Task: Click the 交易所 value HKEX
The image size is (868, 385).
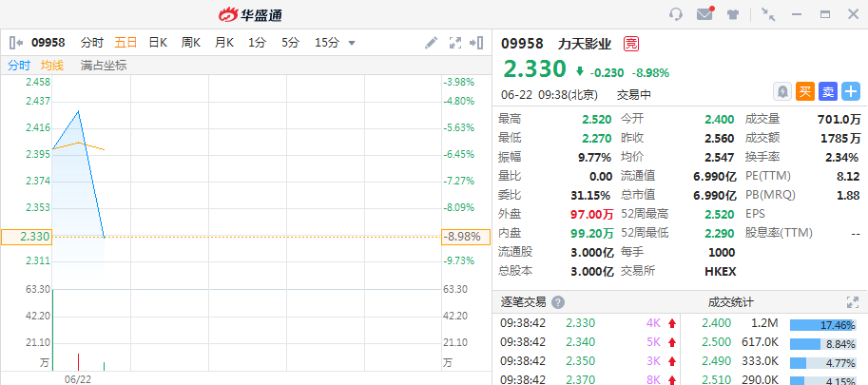Action: pos(721,272)
